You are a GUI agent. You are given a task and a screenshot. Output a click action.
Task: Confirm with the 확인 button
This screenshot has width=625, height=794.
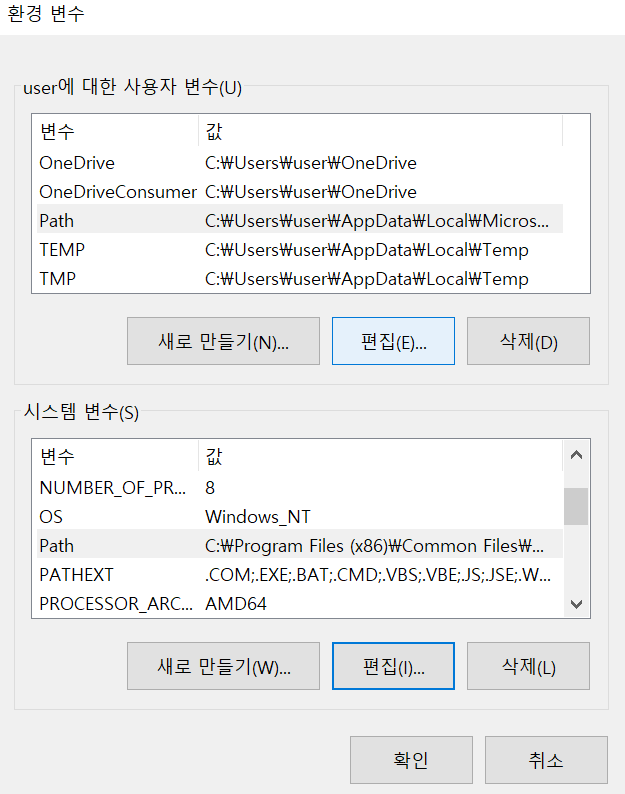[411, 760]
